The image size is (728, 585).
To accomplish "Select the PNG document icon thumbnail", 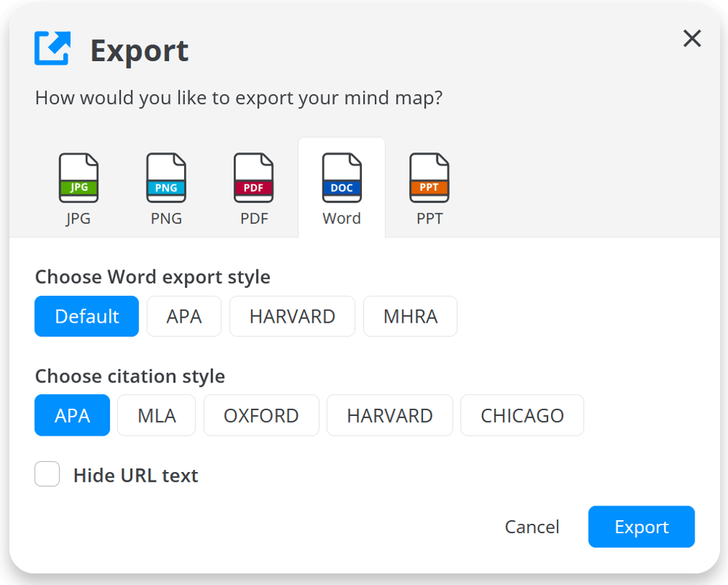I will pos(166,177).
